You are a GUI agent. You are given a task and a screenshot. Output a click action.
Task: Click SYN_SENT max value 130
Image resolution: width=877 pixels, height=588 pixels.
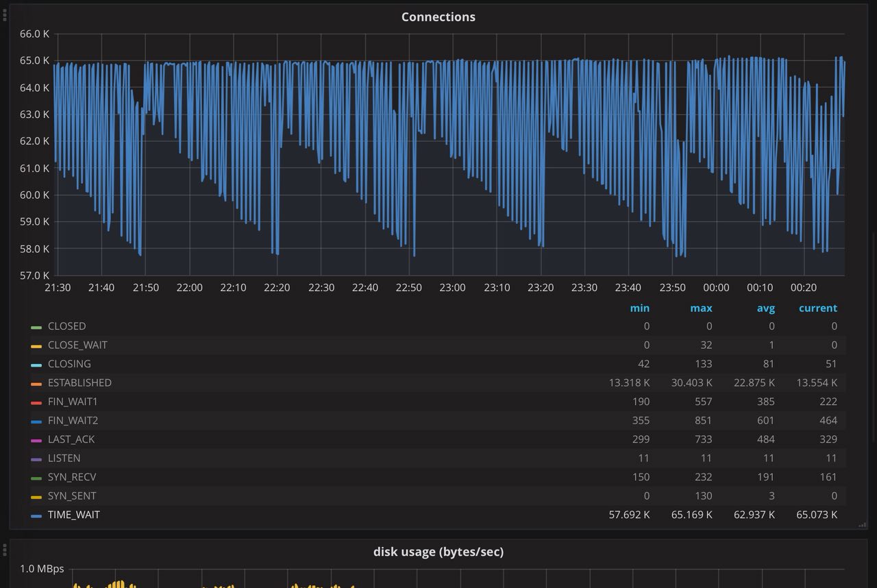(703, 496)
